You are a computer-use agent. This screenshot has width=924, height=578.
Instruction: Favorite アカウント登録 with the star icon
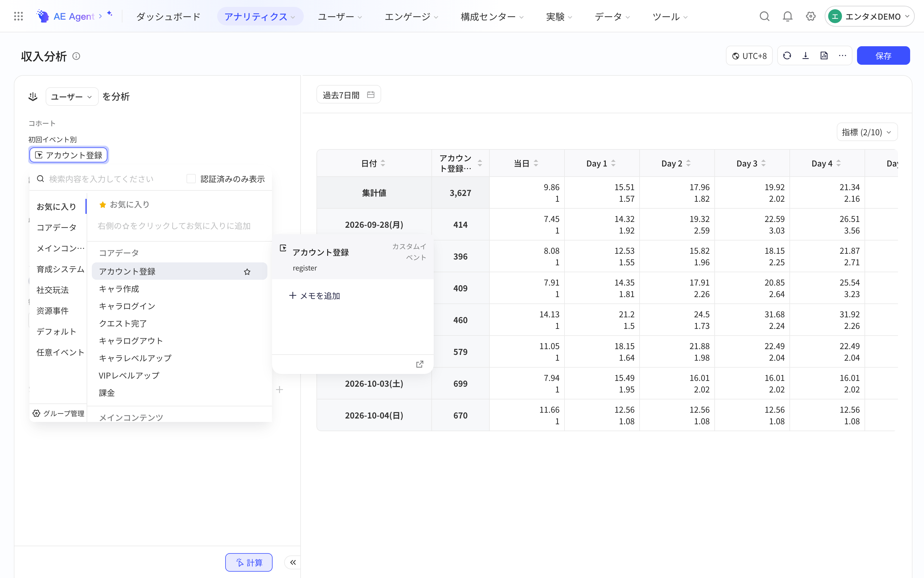pyautogui.click(x=247, y=271)
